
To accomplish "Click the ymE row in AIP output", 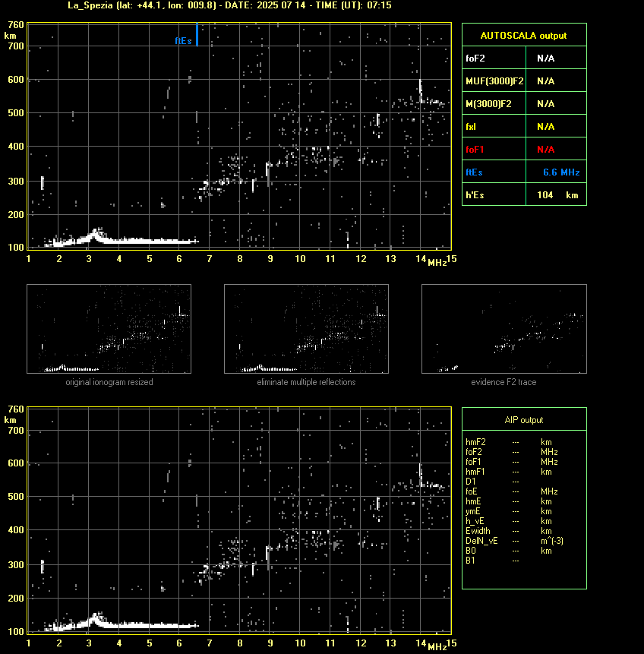I will (x=509, y=511).
